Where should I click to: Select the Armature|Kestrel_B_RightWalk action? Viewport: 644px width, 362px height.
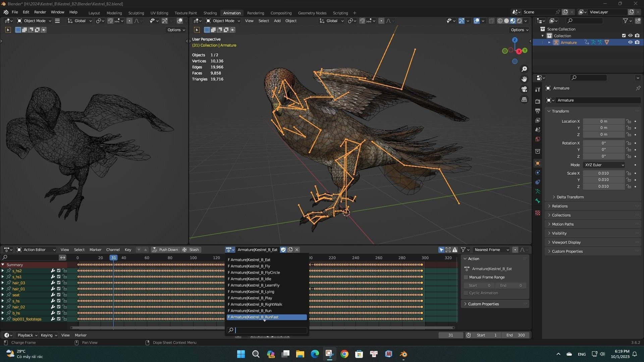point(267,304)
